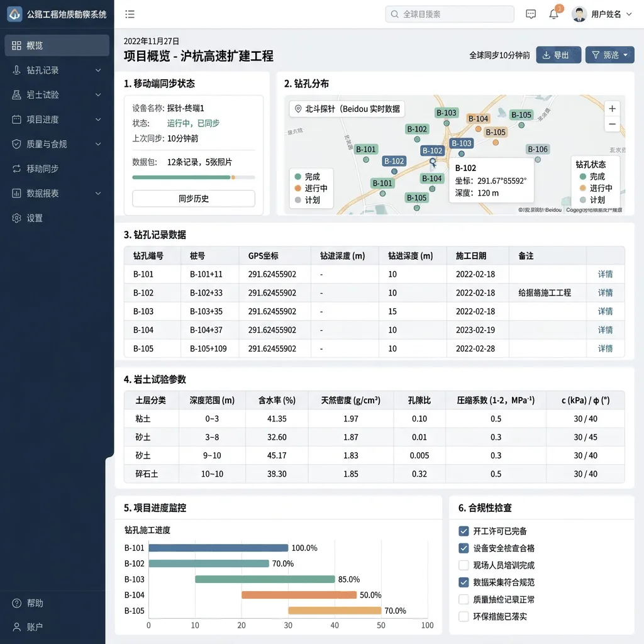
Task: Check 现场人员培训完成 checkbox
Action: click(x=464, y=565)
